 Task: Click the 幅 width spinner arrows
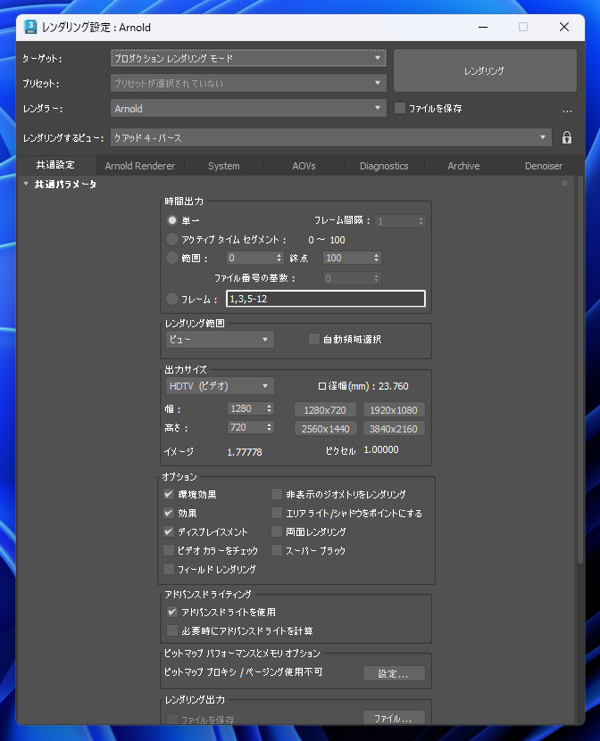269,409
